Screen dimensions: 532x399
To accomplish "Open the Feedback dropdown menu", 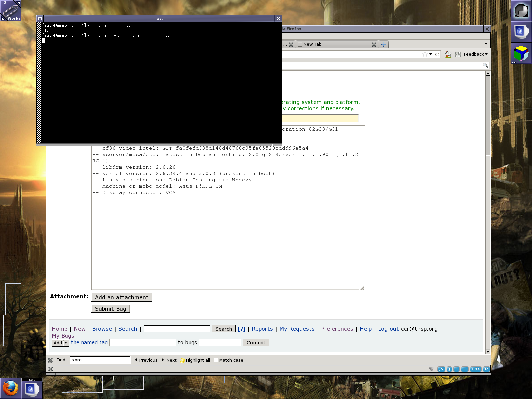I will coord(475,54).
